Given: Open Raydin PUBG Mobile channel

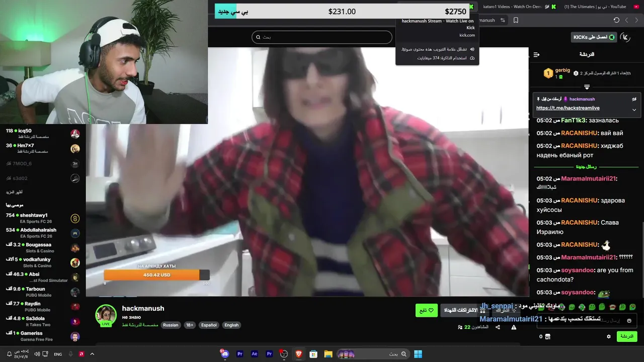Looking at the screenshot, I should tap(43, 306).
